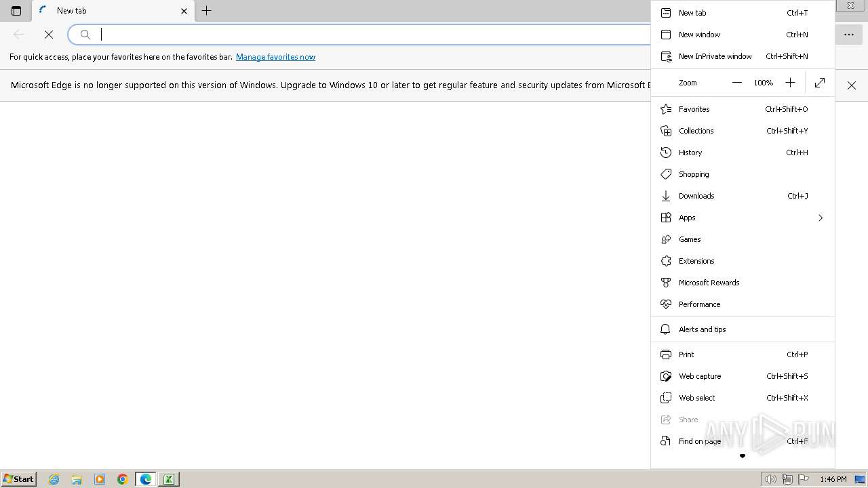The width and height of the screenshot is (868, 488).
Task: Open the Settings and more ellipsis button
Action: [849, 35]
